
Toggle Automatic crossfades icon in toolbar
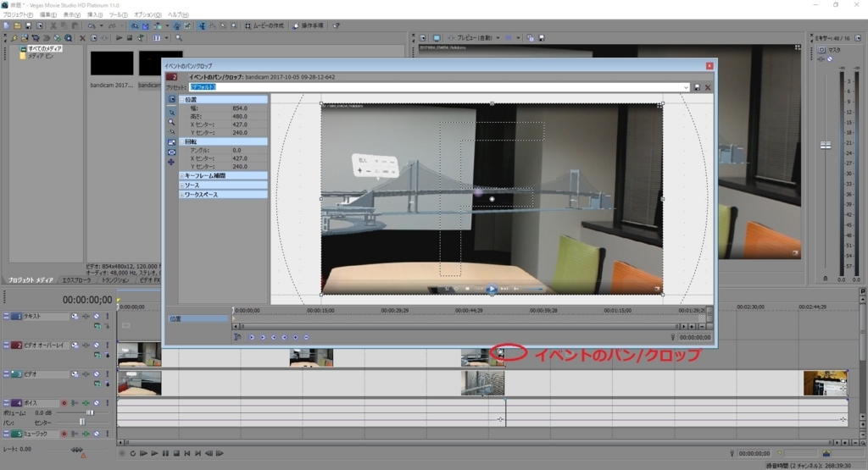[x=146, y=25]
